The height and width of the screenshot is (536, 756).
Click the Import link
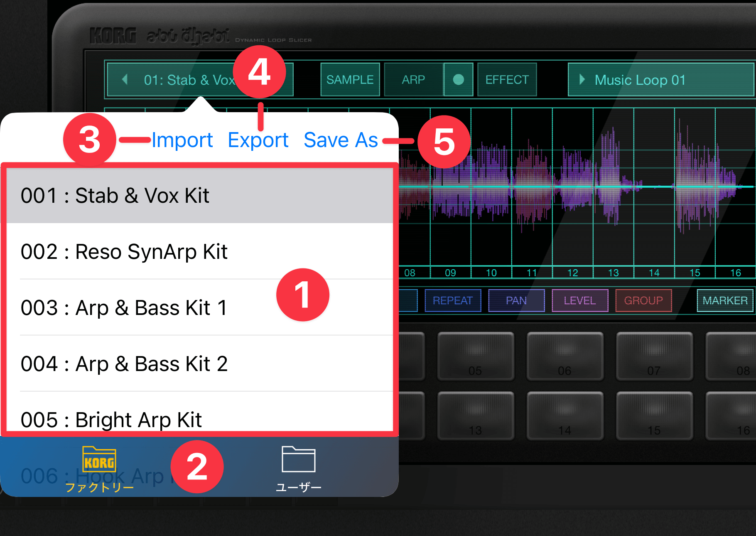[182, 140]
